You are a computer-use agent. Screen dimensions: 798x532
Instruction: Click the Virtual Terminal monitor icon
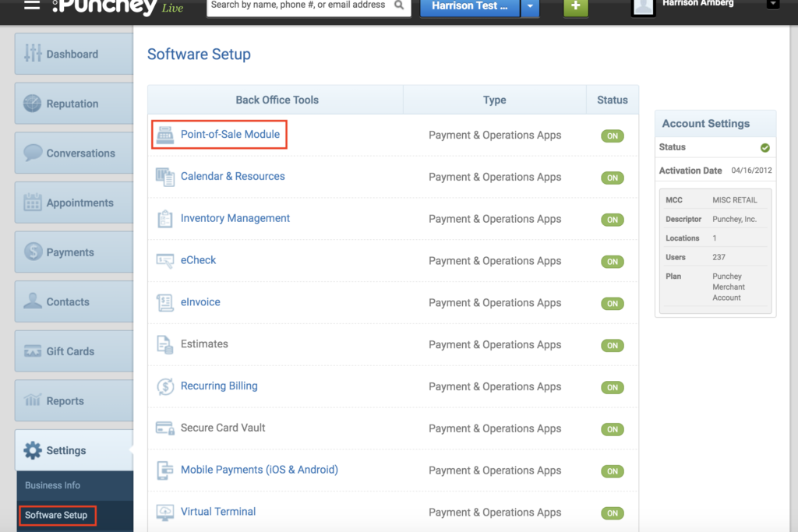165,513
